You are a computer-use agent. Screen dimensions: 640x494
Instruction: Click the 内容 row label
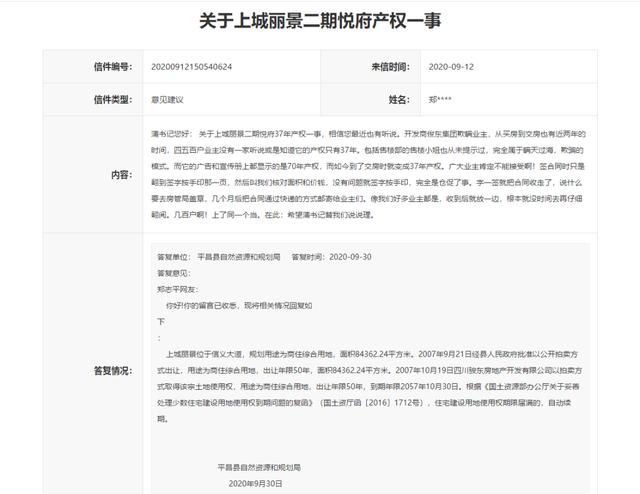[120, 174]
